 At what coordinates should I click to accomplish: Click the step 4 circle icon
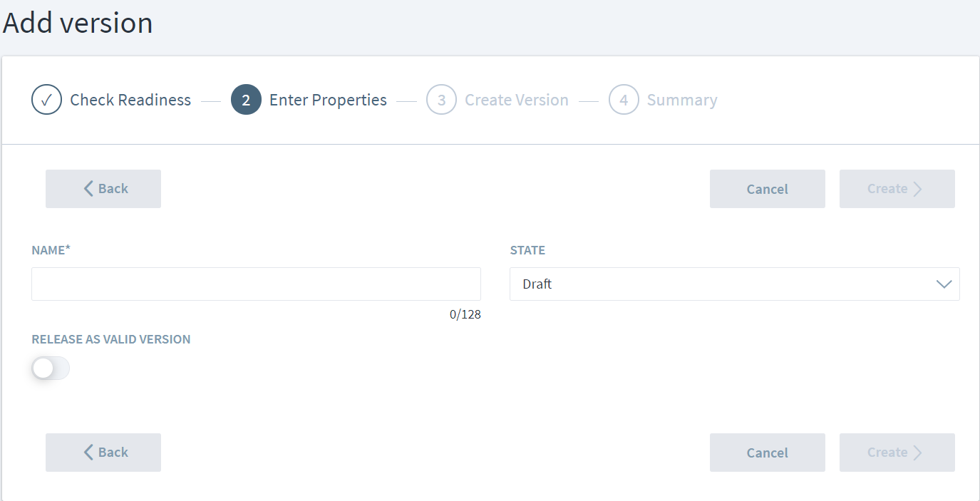coord(624,100)
